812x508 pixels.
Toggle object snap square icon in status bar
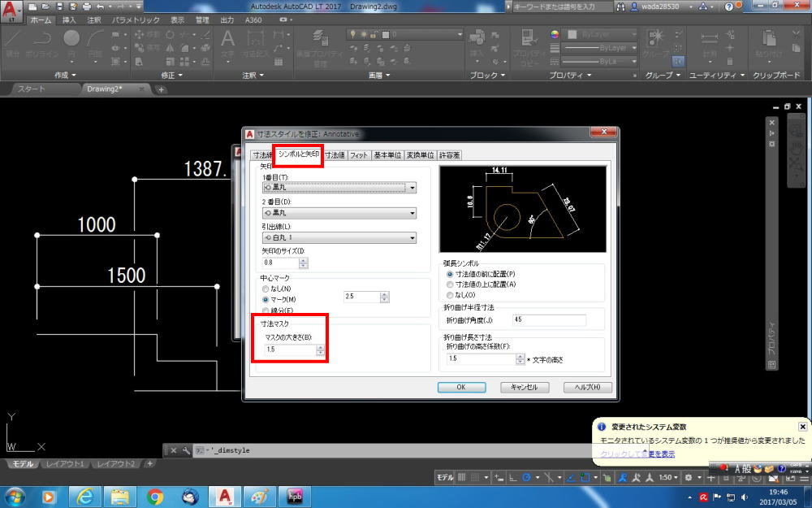(x=585, y=477)
